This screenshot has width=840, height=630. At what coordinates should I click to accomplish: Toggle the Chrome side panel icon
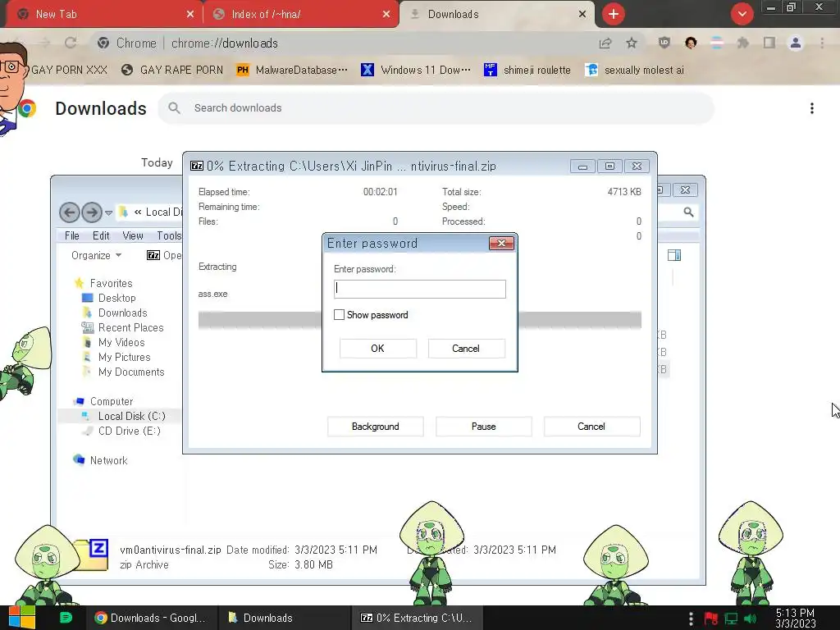(x=769, y=43)
